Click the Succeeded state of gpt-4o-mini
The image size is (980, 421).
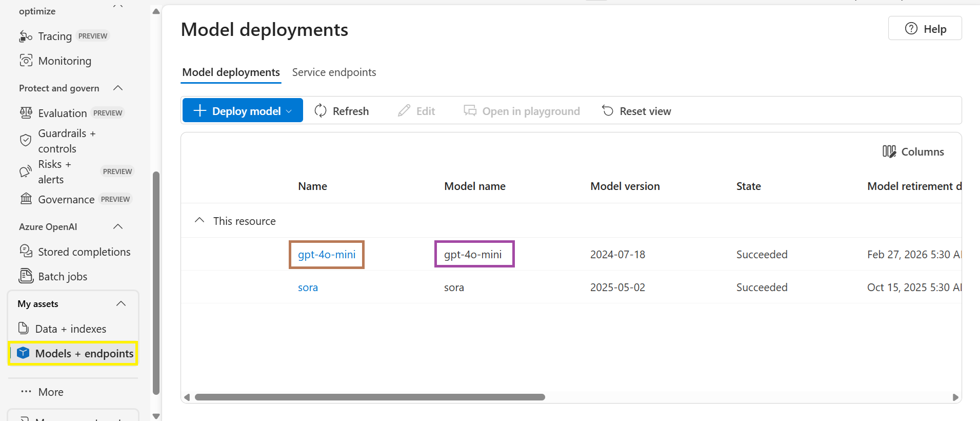pos(762,254)
